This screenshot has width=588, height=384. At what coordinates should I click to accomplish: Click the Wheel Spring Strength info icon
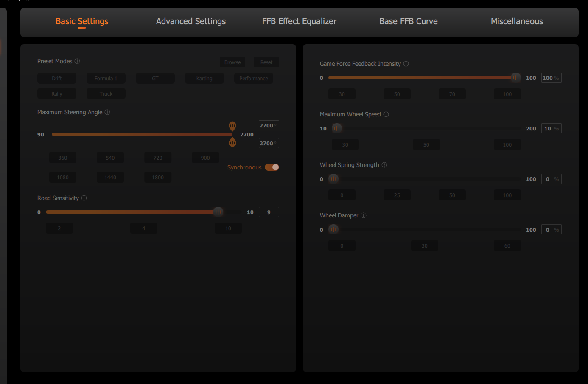coord(384,165)
